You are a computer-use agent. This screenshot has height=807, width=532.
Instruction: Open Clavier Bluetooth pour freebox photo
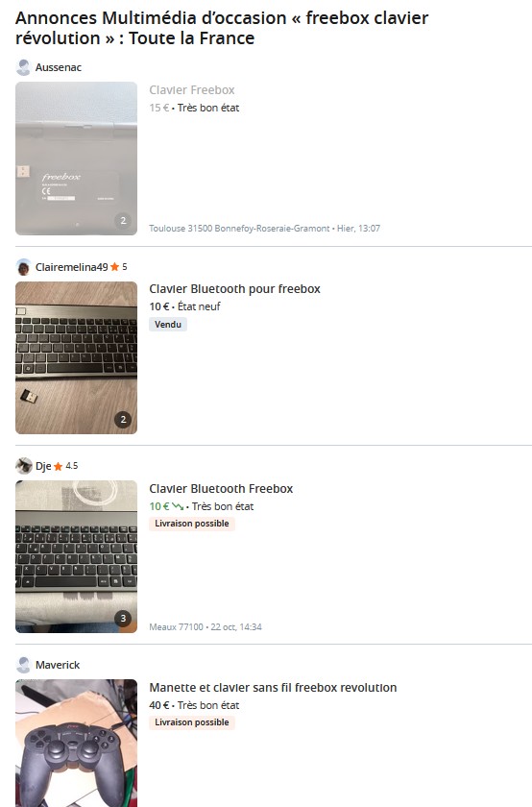76,357
